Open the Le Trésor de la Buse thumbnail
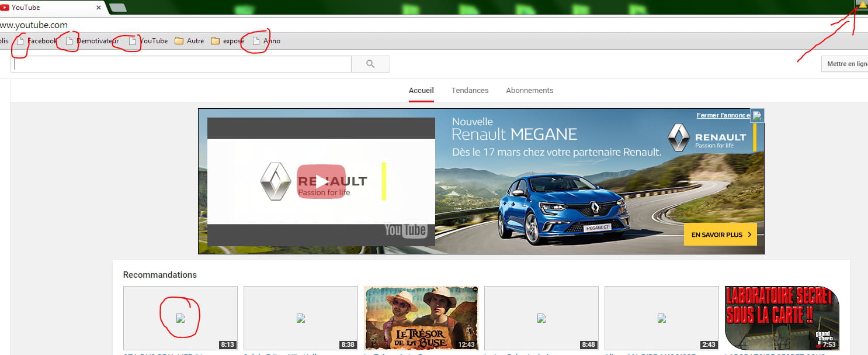 pos(421,318)
